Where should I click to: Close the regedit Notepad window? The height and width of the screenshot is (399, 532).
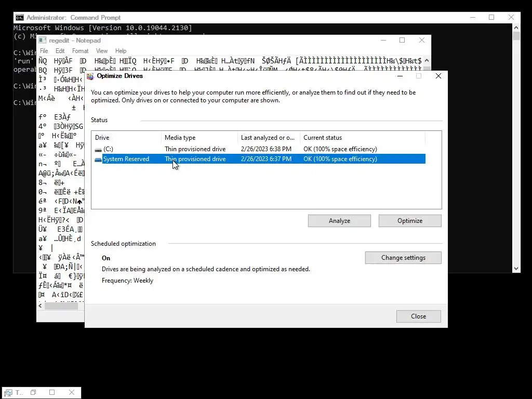click(x=422, y=40)
